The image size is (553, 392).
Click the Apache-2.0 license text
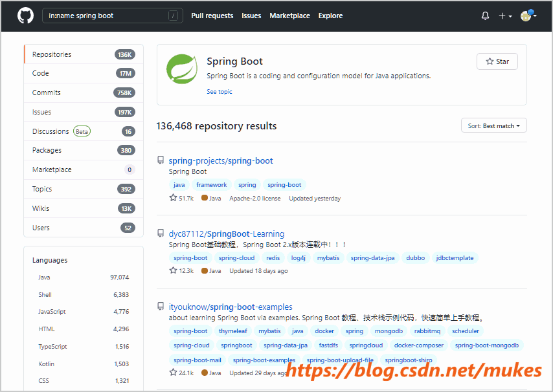pyautogui.click(x=255, y=199)
